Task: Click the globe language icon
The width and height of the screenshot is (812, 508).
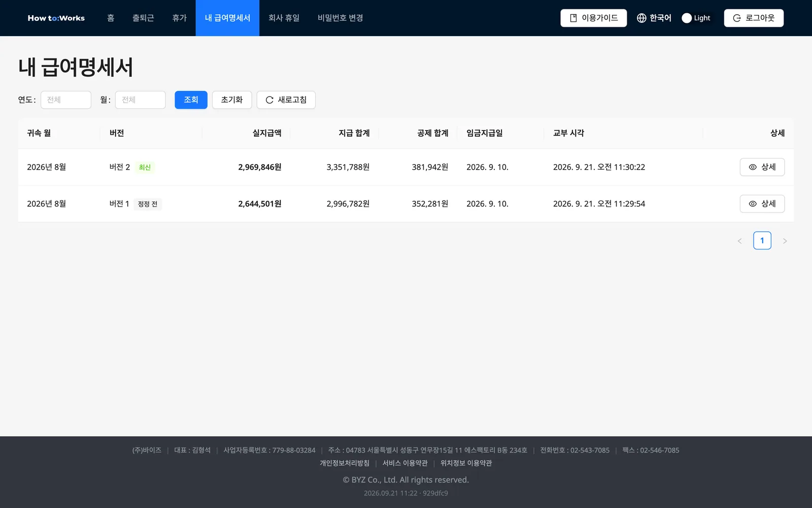Action: [x=641, y=18]
